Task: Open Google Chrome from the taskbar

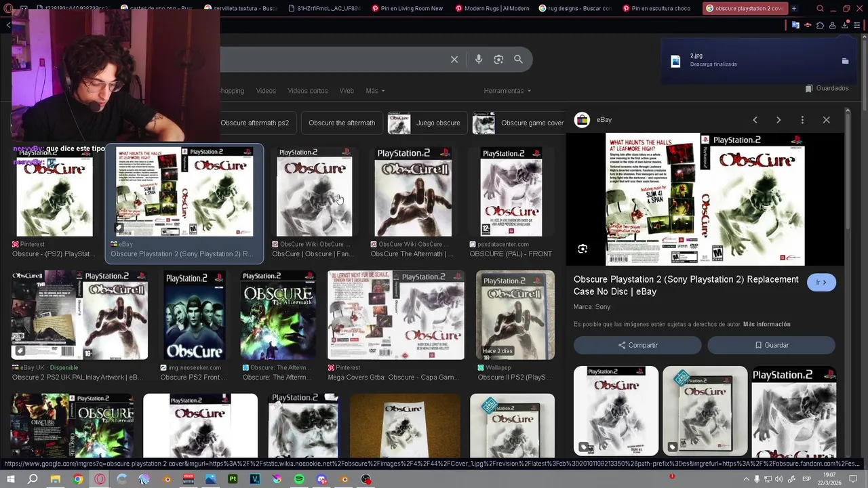Action: pos(78,479)
